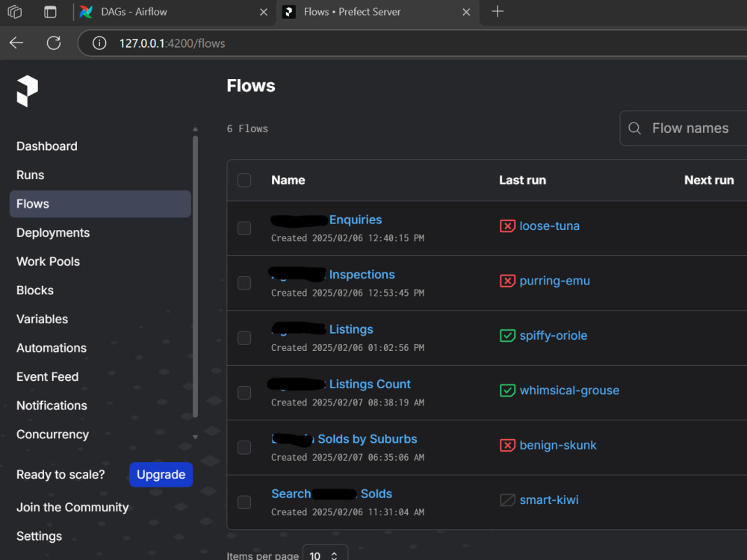Viewport: 747px width, 560px height.
Task: Open Concurrency in the sidebar
Action: point(52,435)
